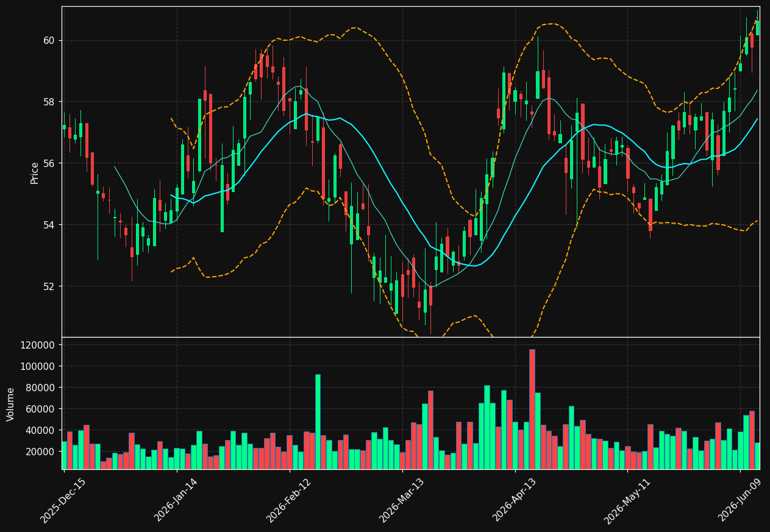Select the 60000 volume tick label
The image size is (770, 532).
(x=40, y=409)
